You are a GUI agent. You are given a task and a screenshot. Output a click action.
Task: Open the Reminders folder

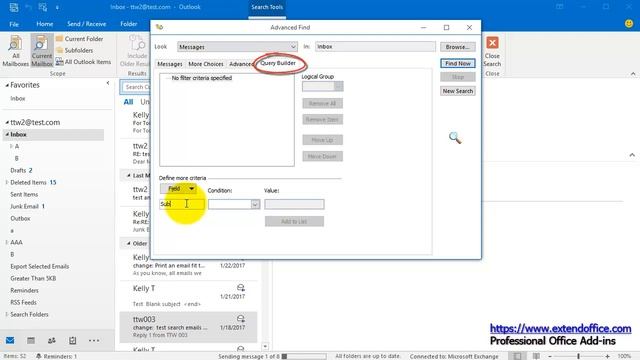click(x=24, y=291)
